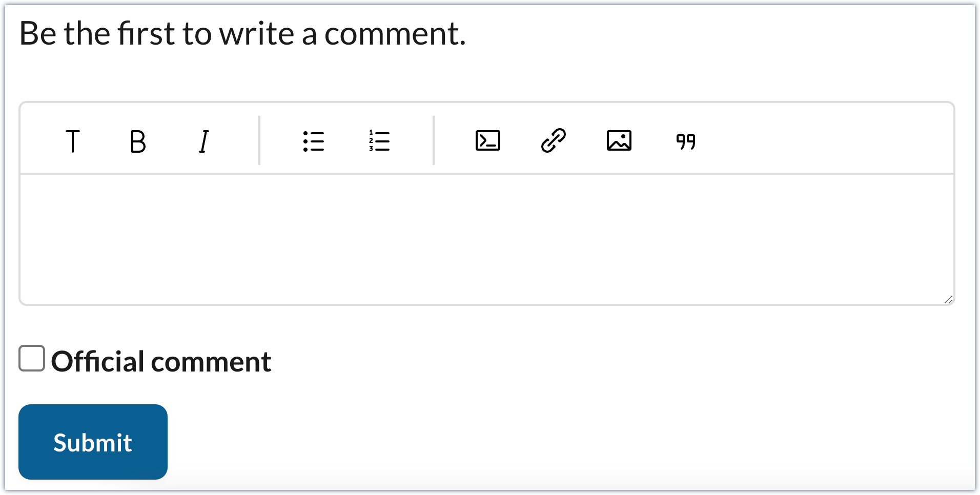Image resolution: width=980 pixels, height=495 pixels.
Task: Click "Be the first to write a comment." text
Action: (x=242, y=34)
